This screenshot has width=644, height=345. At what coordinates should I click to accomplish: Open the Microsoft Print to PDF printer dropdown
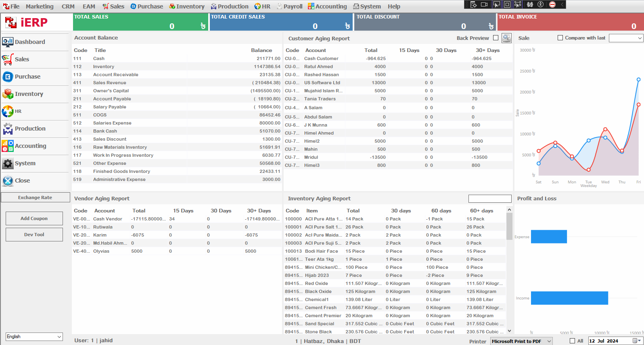pyautogui.click(x=521, y=341)
